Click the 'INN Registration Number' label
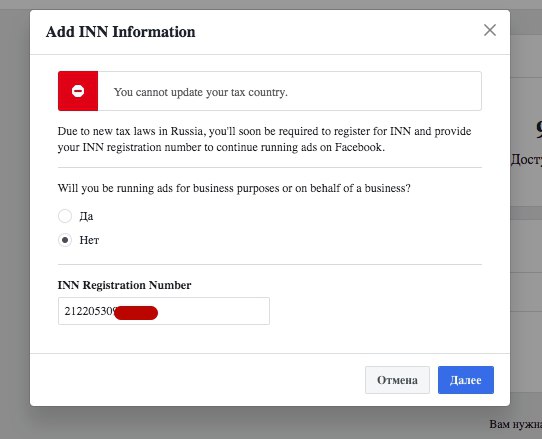 click(x=124, y=285)
